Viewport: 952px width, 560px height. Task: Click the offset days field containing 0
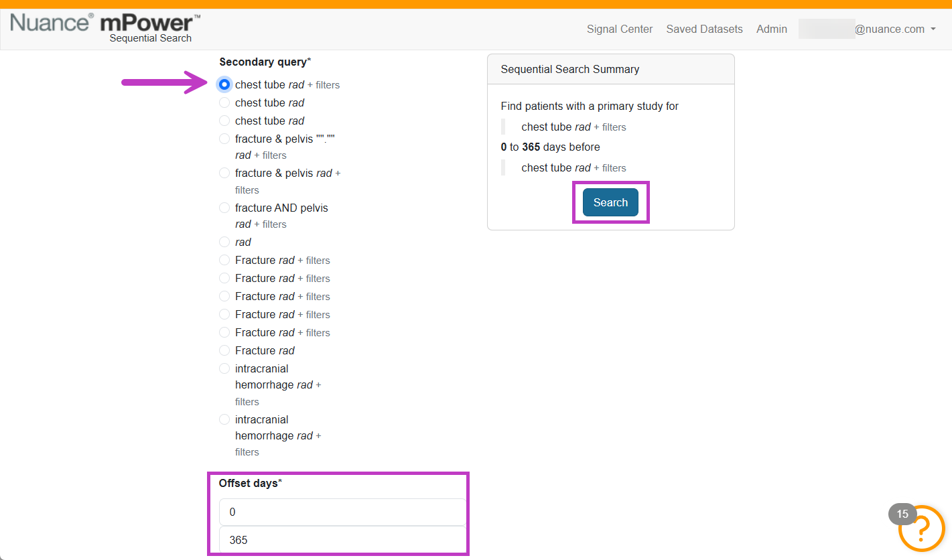click(x=342, y=512)
